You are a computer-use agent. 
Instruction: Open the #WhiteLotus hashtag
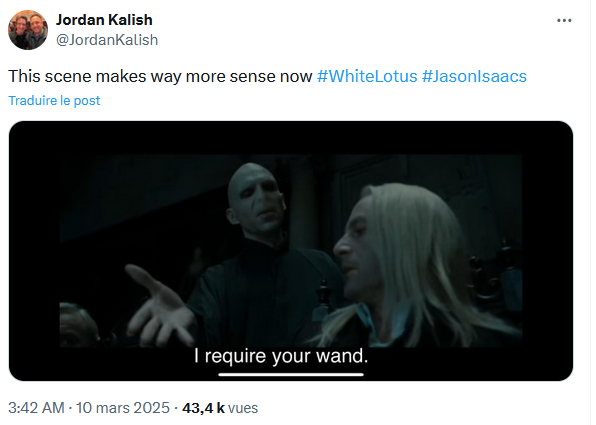(367, 76)
